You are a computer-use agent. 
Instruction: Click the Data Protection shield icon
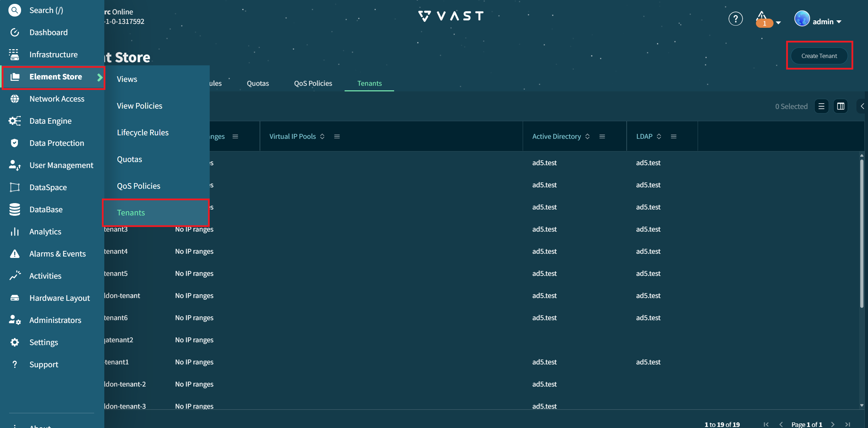(14, 143)
